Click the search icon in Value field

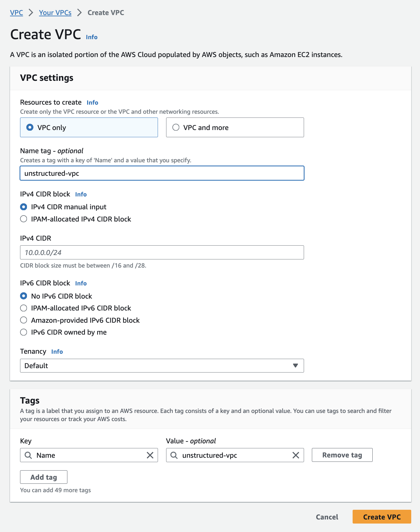point(174,455)
